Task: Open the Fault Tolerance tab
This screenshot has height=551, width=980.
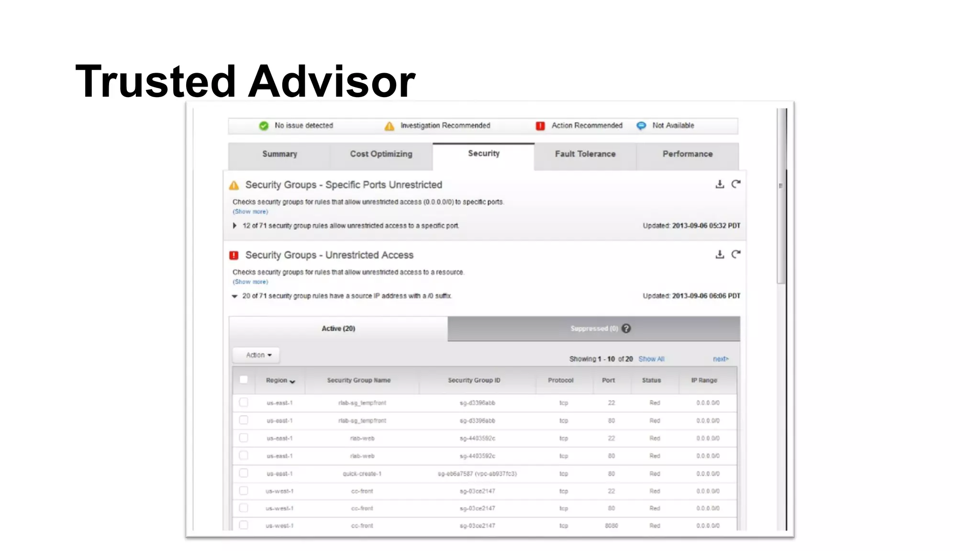Action: (x=585, y=154)
